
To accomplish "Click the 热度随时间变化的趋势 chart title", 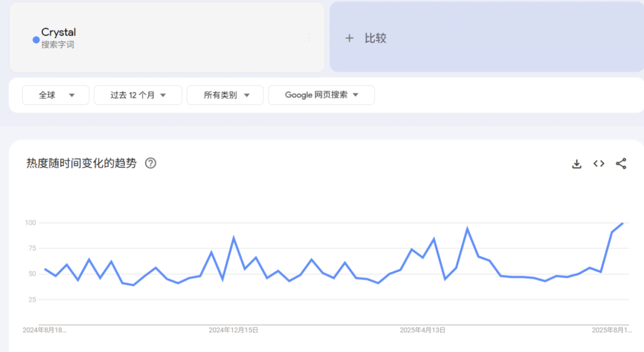I will 82,163.
